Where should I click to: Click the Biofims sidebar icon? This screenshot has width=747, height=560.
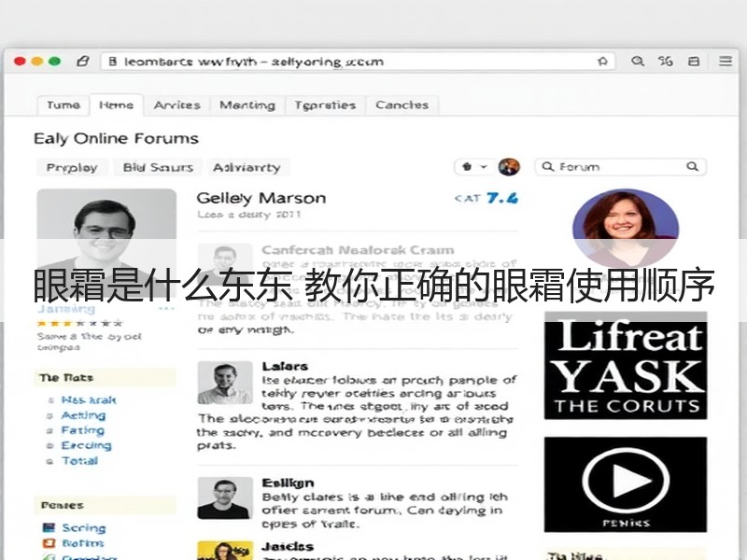[49, 543]
